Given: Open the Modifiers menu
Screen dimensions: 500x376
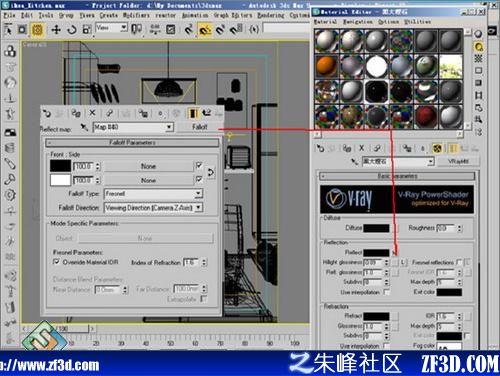Looking at the screenshot, I should [136, 15].
